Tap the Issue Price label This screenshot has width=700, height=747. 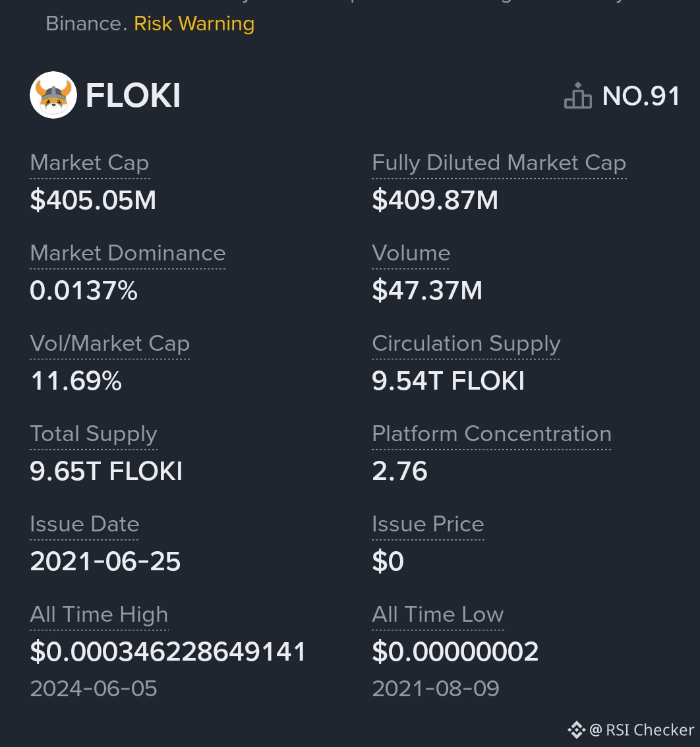click(428, 524)
